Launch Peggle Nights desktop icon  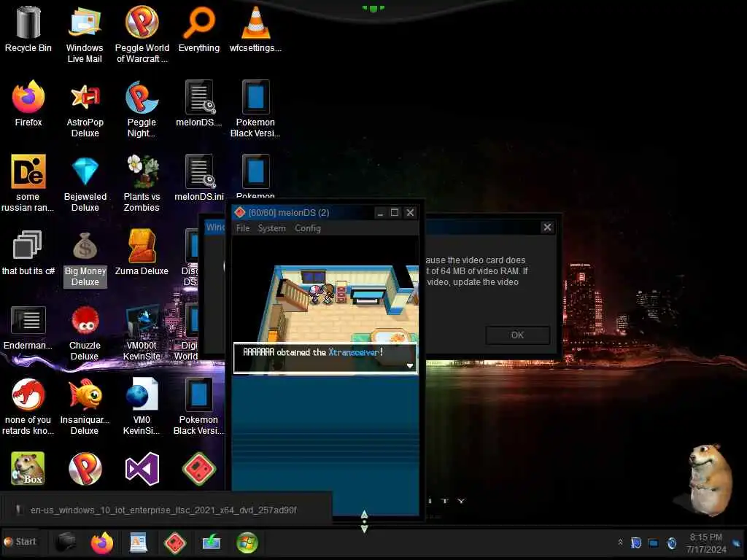point(142,109)
